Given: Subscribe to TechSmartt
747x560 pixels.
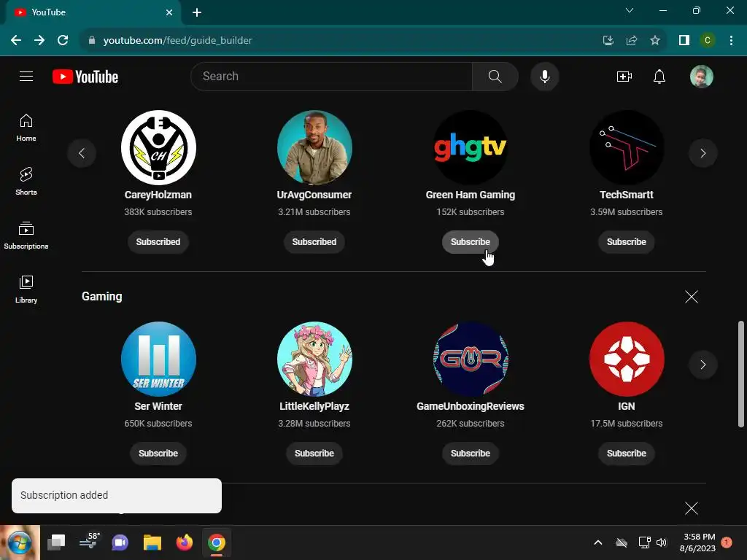Looking at the screenshot, I should click(x=627, y=242).
